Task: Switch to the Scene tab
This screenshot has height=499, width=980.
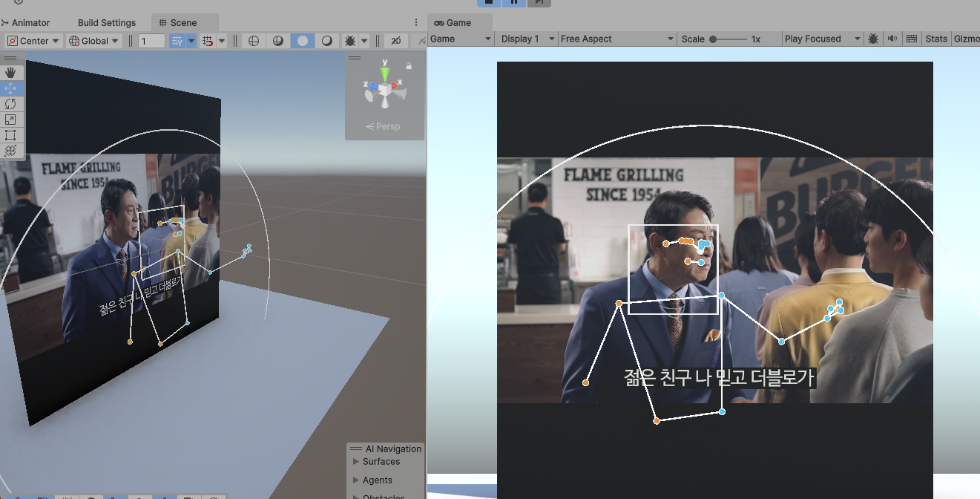Action: (185, 23)
